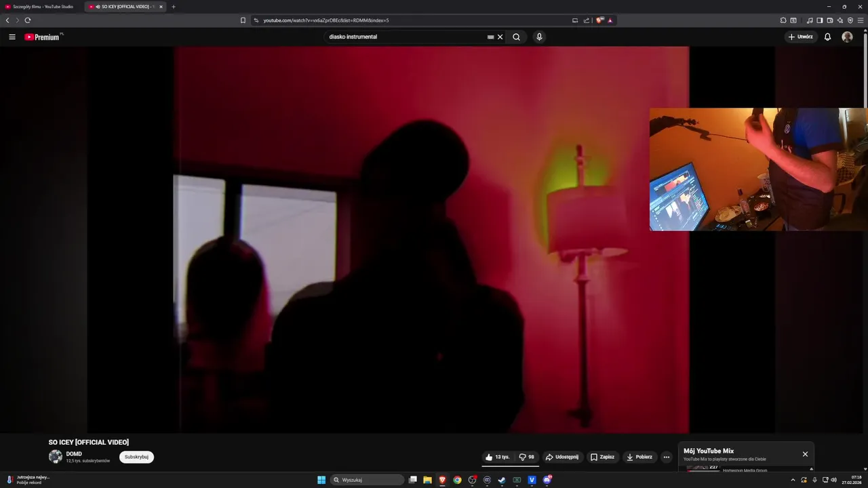Go back in browser history

(7, 20)
